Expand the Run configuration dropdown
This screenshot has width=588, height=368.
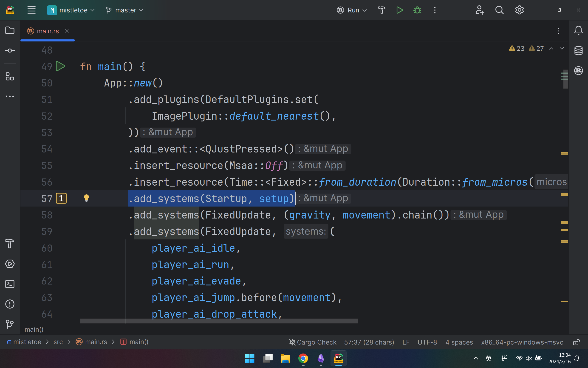(352, 10)
